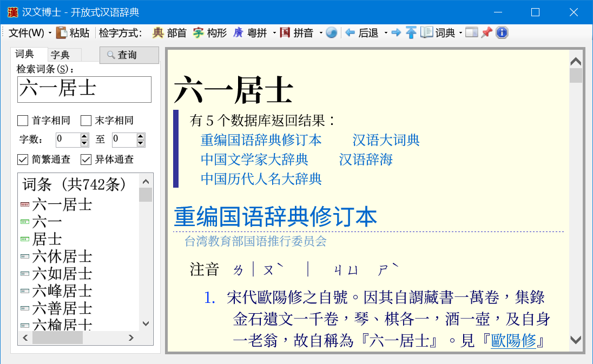
Task: Click the green icon beside 六一 entry
Action: point(25,222)
